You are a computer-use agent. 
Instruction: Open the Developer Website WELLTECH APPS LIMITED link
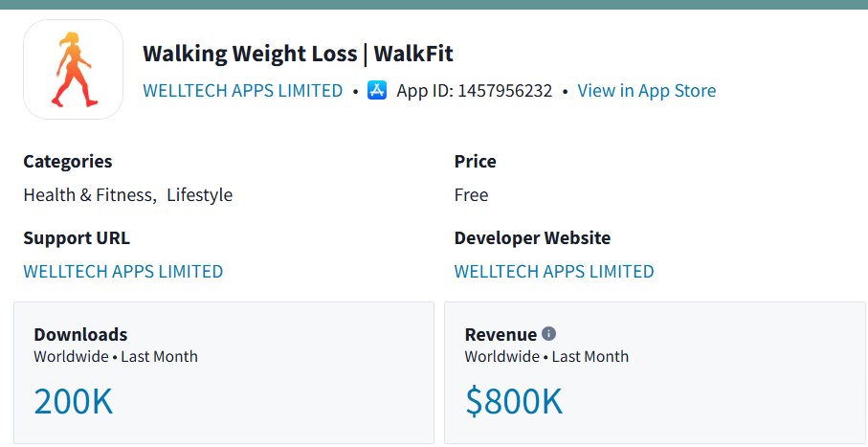pyautogui.click(x=554, y=272)
